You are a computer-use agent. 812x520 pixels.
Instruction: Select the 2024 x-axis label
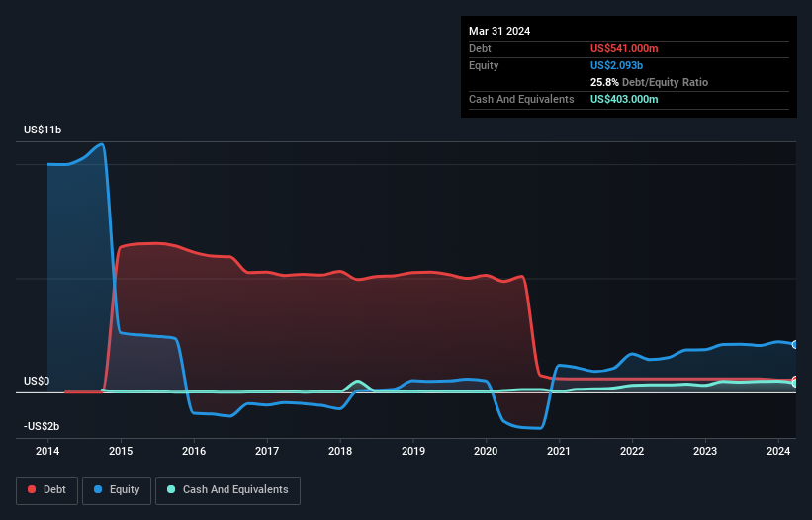(778, 451)
